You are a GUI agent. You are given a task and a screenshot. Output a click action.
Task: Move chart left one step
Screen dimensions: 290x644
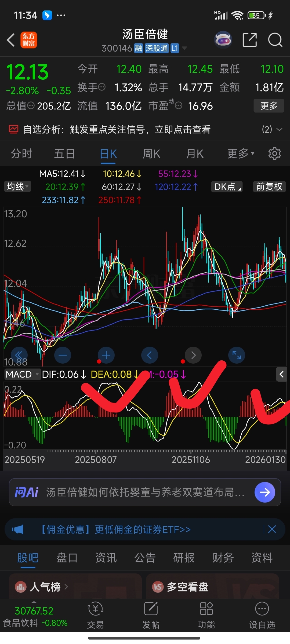pyautogui.click(x=150, y=355)
